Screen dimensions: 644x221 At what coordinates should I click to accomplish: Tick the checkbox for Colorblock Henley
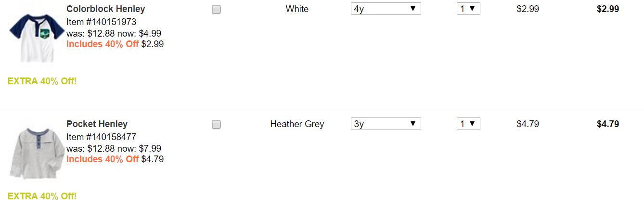[216, 9]
